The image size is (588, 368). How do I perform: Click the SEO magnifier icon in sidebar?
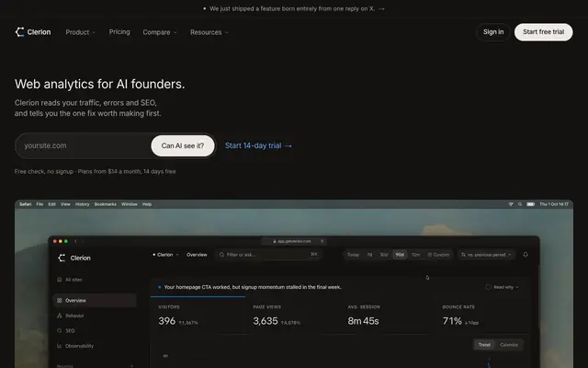(59, 331)
